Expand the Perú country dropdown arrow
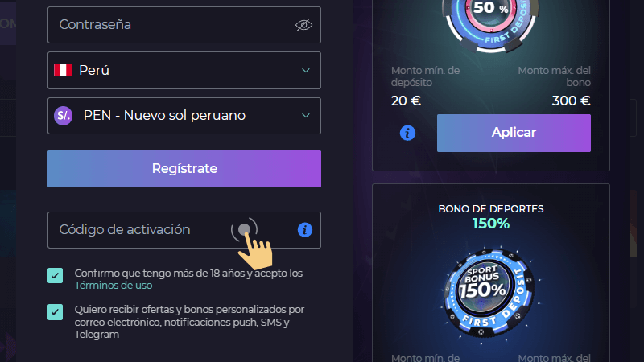Viewport: 644px width, 362px height. tap(306, 71)
